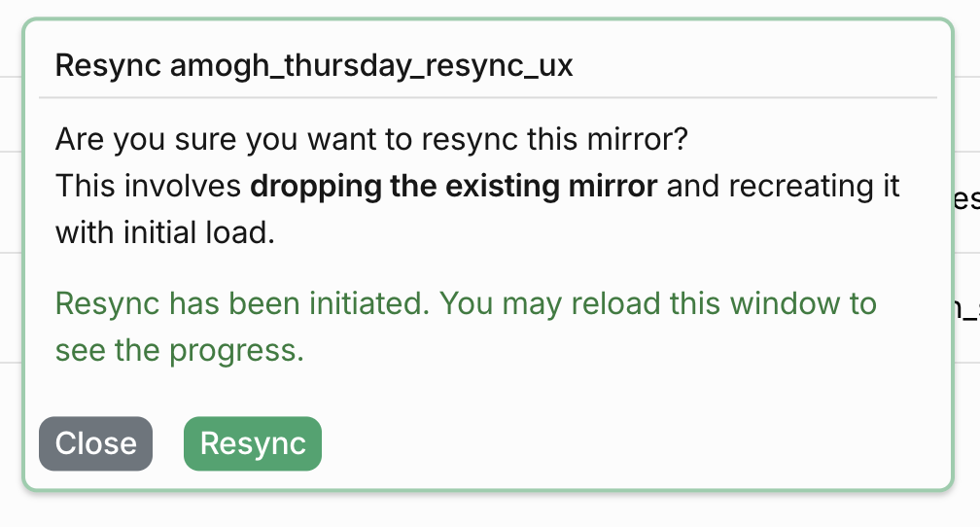The width and height of the screenshot is (980, 527).
Task: Click the green 'see the progress.' line
Action: click(x=180, y=351)
